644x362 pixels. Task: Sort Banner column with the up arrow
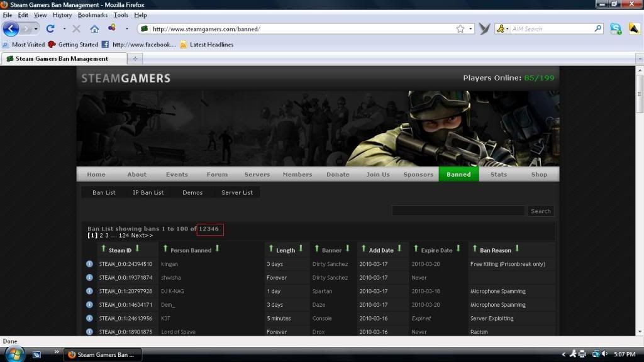click(x=317, y=249)
